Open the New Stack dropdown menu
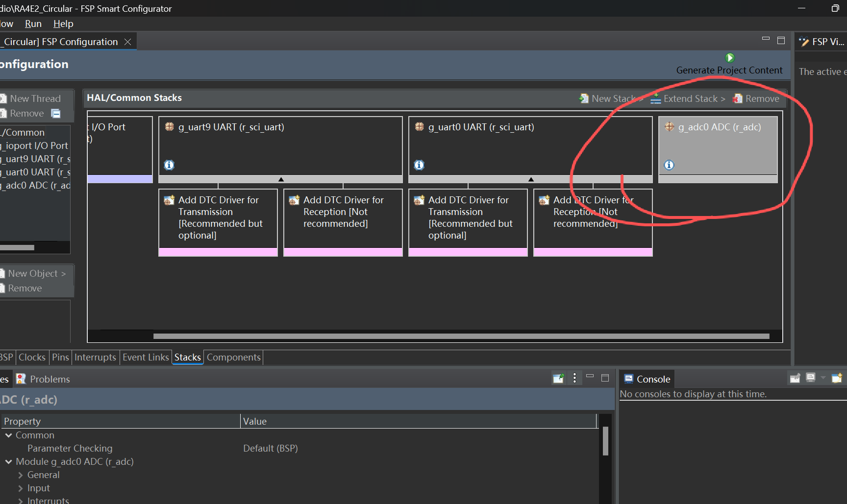Viewport: 847px width, 504px height. [x=611, y=98]
